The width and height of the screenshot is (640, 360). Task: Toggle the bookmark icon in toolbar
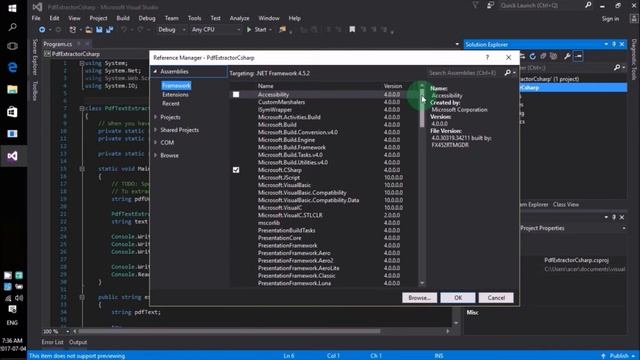click(352, 29)
